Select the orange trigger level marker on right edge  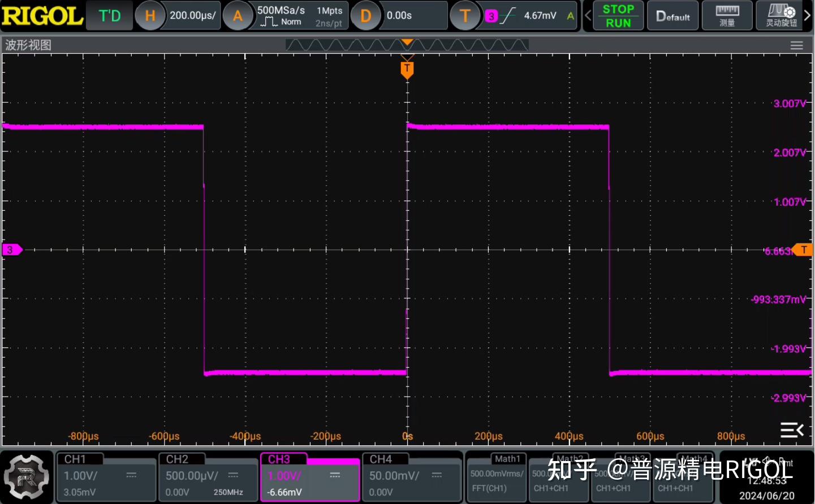803,250
